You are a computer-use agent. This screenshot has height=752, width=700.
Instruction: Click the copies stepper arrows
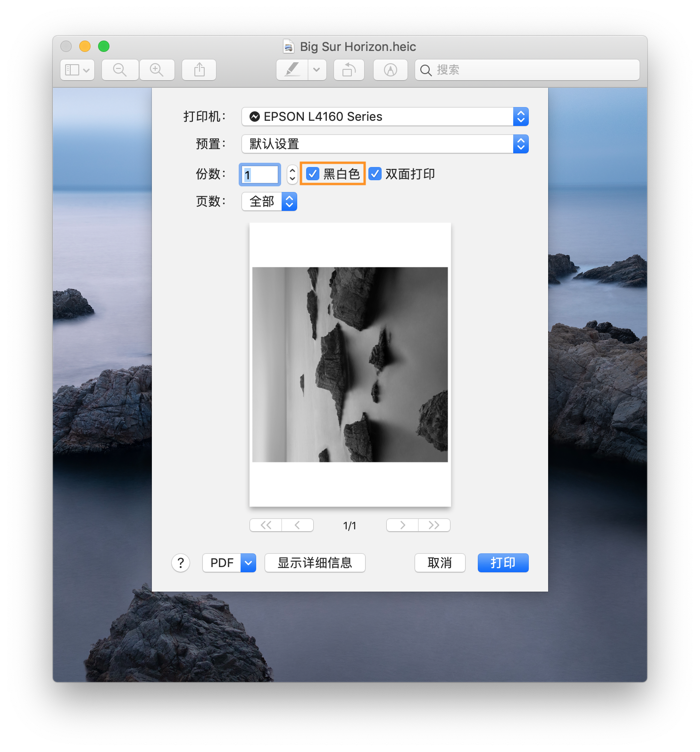coord(292,174)
